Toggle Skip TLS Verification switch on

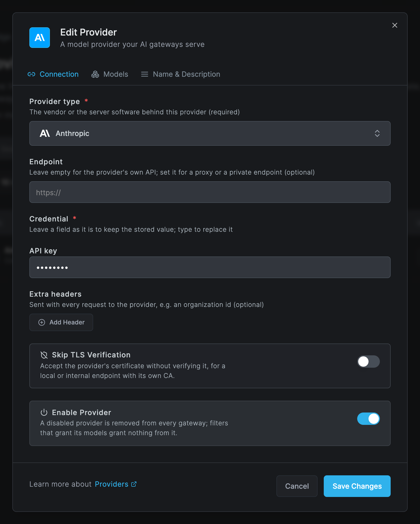[369, 362]
